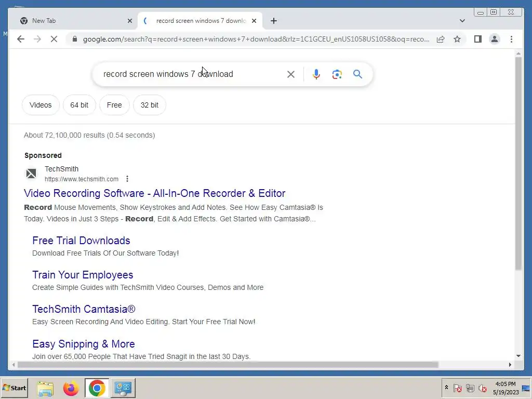The height and width of the screenshot is (399, 532).
Task: Launch Firefox from the taskbar
Action: [x=71, y=388]
